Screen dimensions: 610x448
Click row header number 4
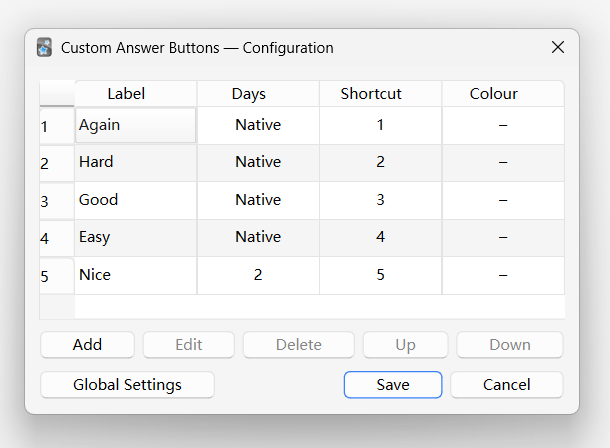point(57,238)
